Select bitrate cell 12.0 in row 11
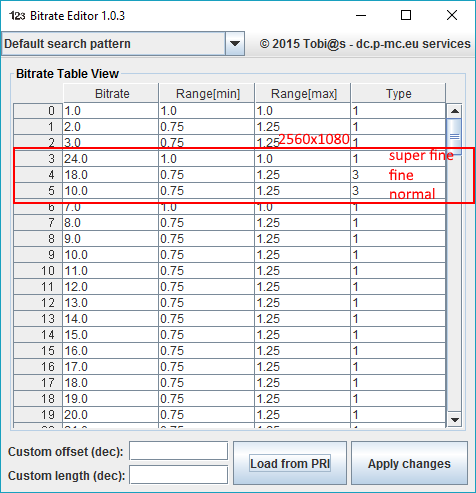The height and width of the screenshot is (493, 476). tap(111, 287)
